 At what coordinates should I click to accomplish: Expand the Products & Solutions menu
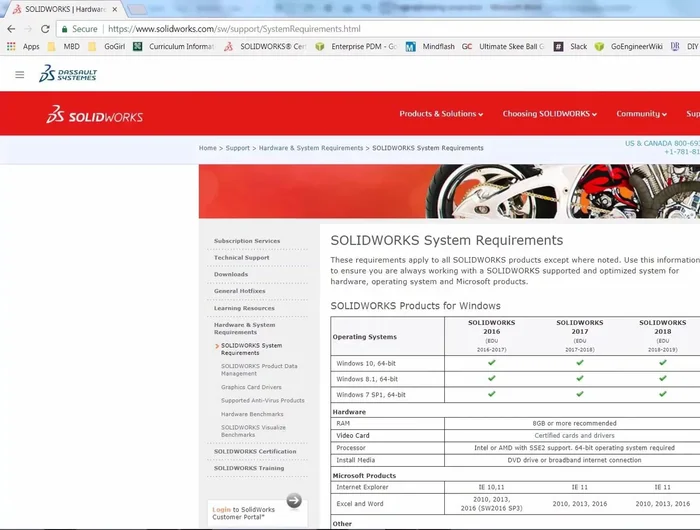(x=441, y=114)
